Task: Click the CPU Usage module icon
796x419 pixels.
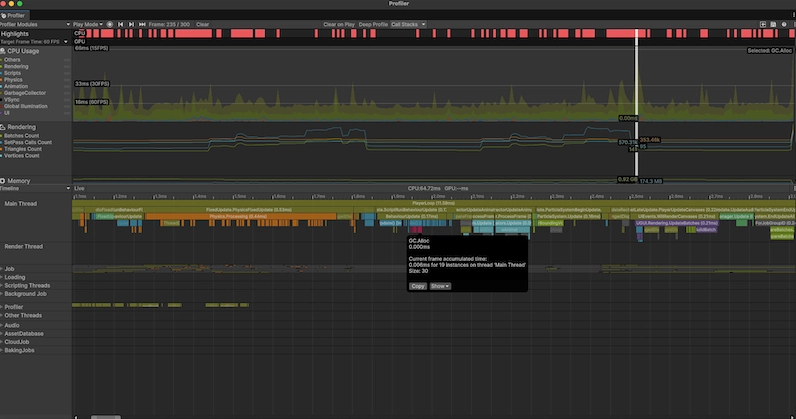Action: pos(3,51)
